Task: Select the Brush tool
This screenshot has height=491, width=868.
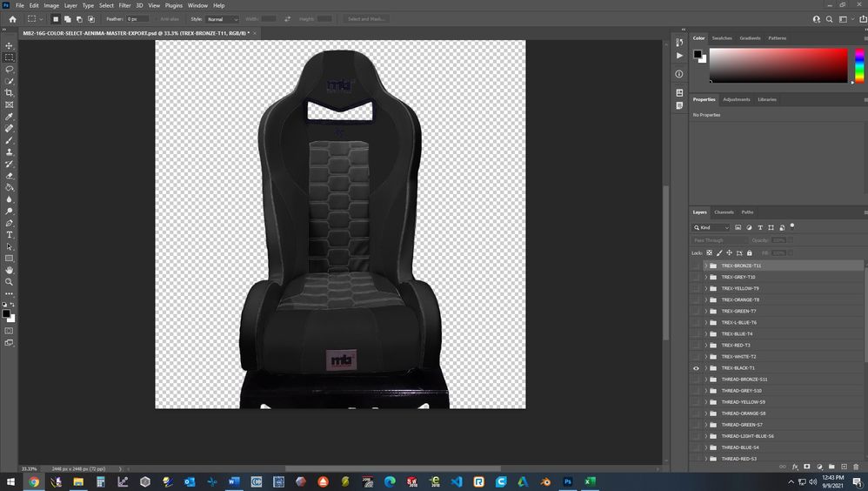Action: click(x=9, y=140)
